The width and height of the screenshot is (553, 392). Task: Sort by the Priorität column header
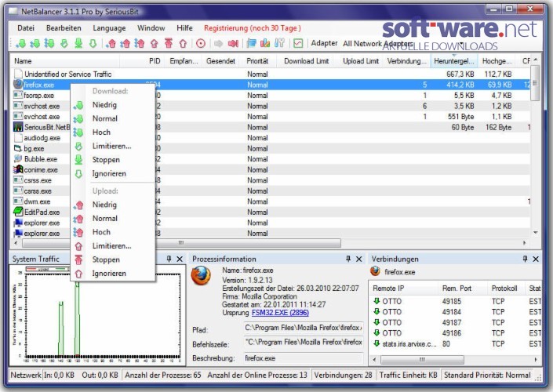pos(257,61)
